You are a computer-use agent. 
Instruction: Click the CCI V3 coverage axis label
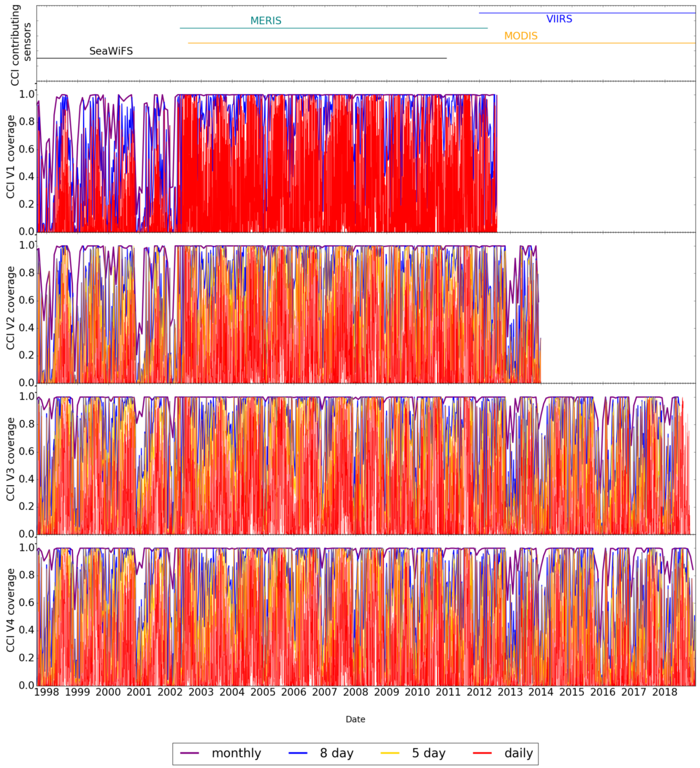click(11, 459)
